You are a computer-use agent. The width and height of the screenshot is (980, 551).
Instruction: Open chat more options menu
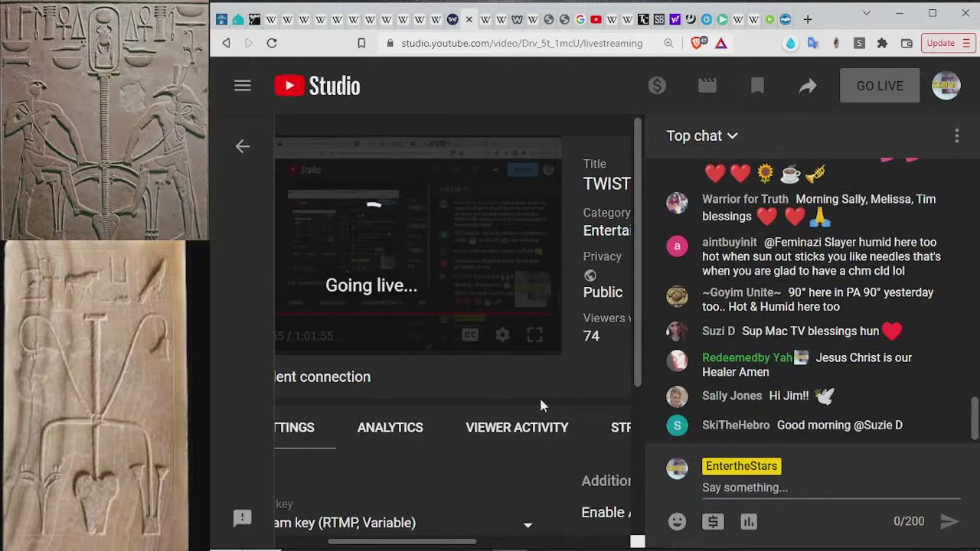pos(956,136)
